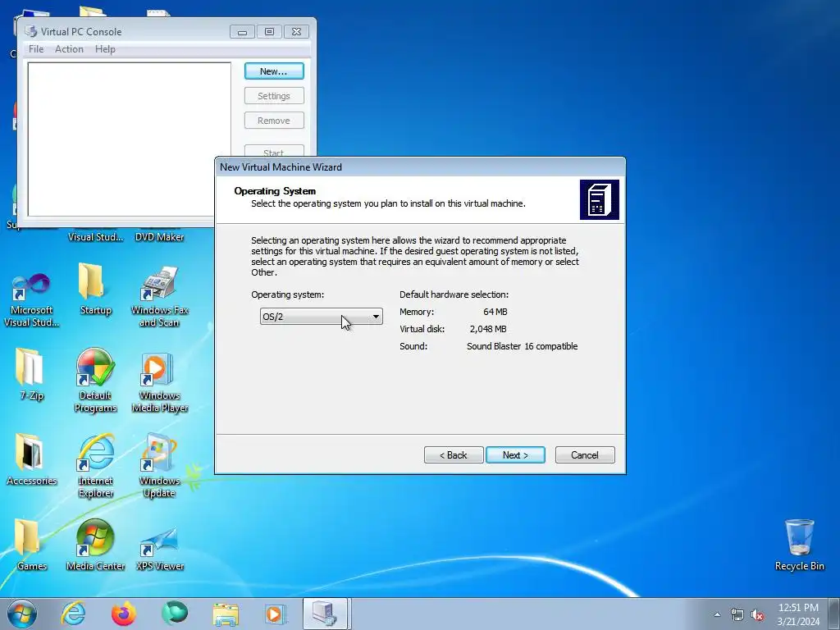Click the Windows Start orb
Screen dimensions: 840x630
pyautogui.click(x=22, y=614)
